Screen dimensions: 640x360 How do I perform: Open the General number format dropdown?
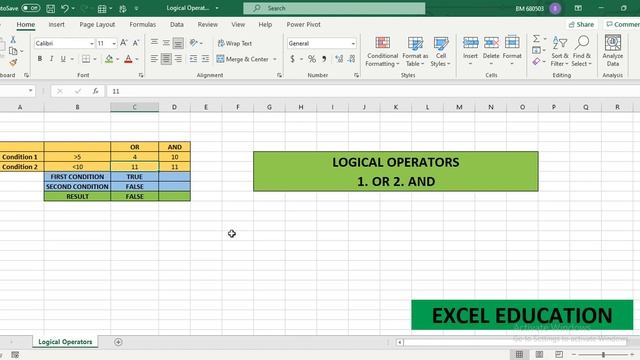pos(353,43)
